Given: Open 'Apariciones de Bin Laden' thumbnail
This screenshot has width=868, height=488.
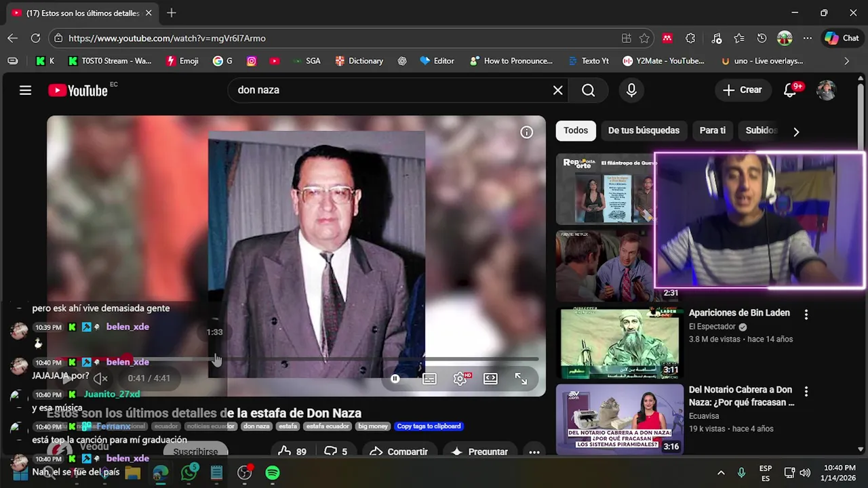Looking at the screenshot, I should click(x=620, y=343).
